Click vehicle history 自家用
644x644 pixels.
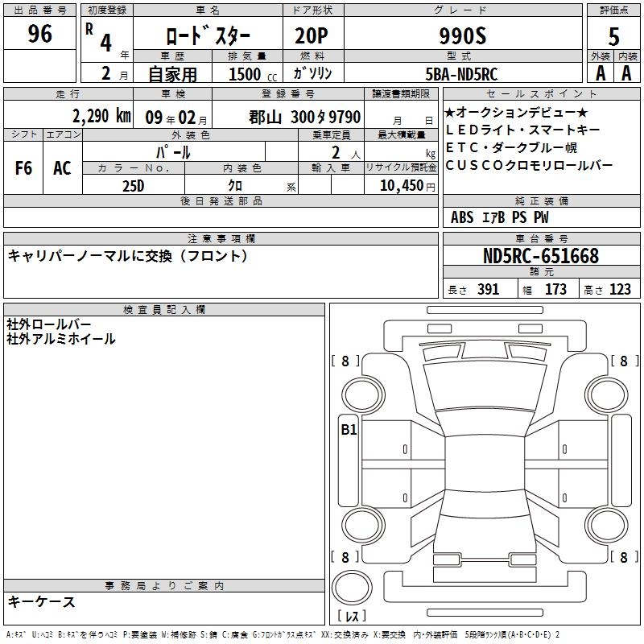[172, 74]
